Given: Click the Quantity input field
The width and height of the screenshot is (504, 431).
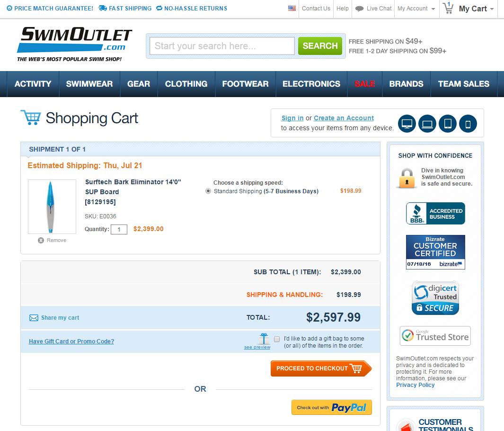Looking at the screenshot, I should pyautogui.click(x=119, y=229).
